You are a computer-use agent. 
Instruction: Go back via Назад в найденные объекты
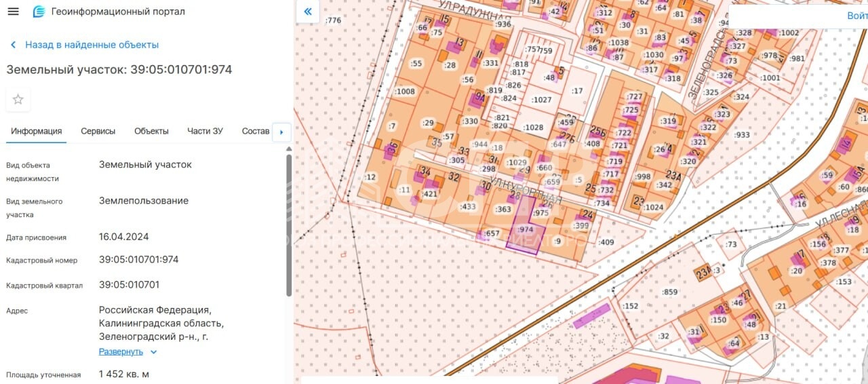pyautogui.click(x=92, y=45)
